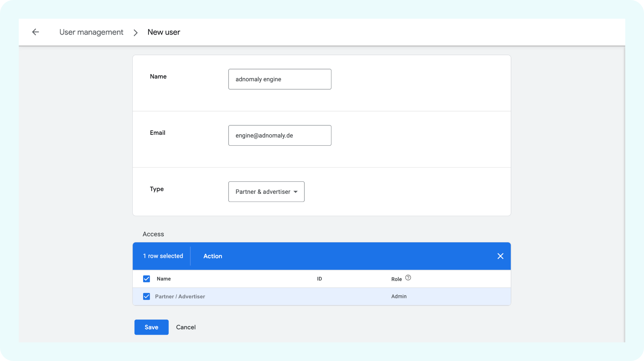Open the Type dropdown showing Partner & advertiser

click(x=266, y=192)
